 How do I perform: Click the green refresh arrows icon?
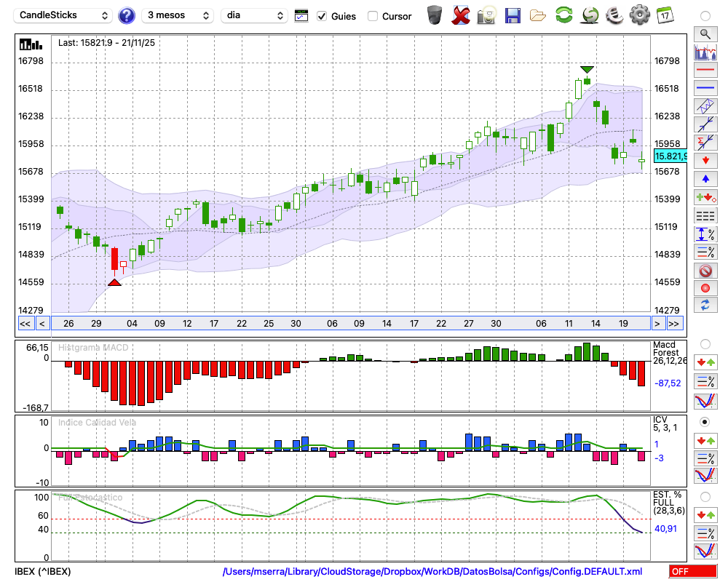coord(563,15)
